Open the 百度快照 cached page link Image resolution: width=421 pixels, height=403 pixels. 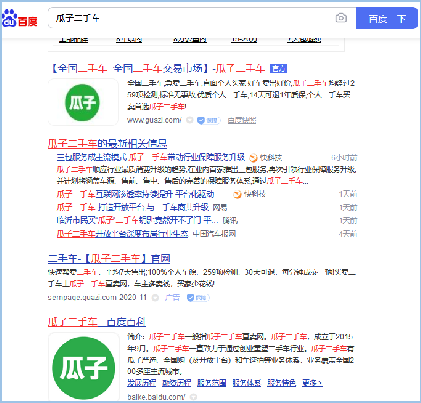tap(242, 120)
